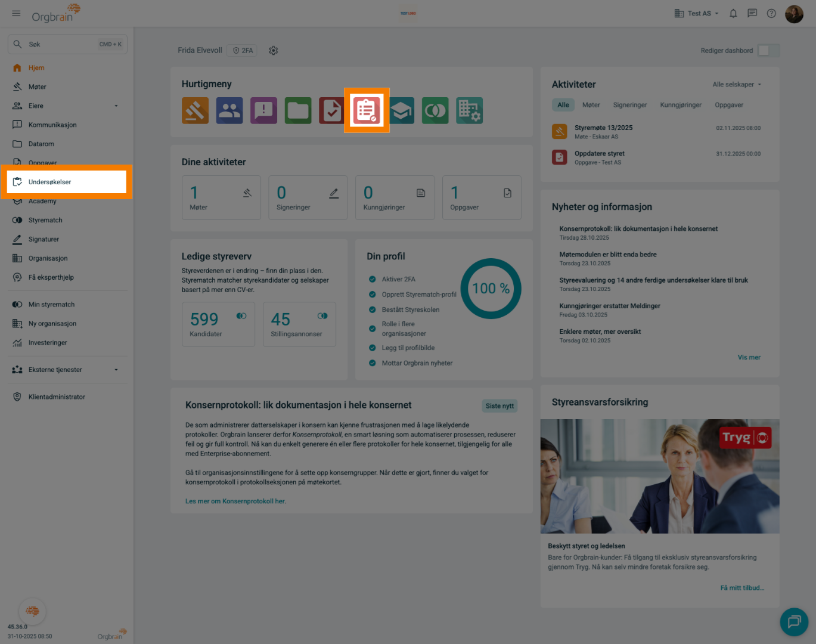Viewport: 816px width, 644px height.
Task: Toggle the hamburger menu in the top bar
Action: coord(16,13)
